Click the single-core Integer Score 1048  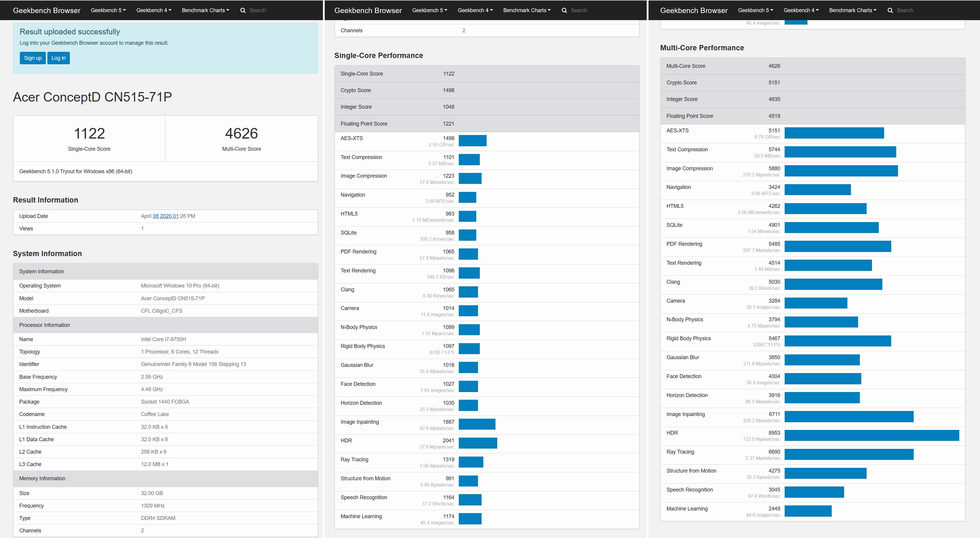[x=448, y=107]
